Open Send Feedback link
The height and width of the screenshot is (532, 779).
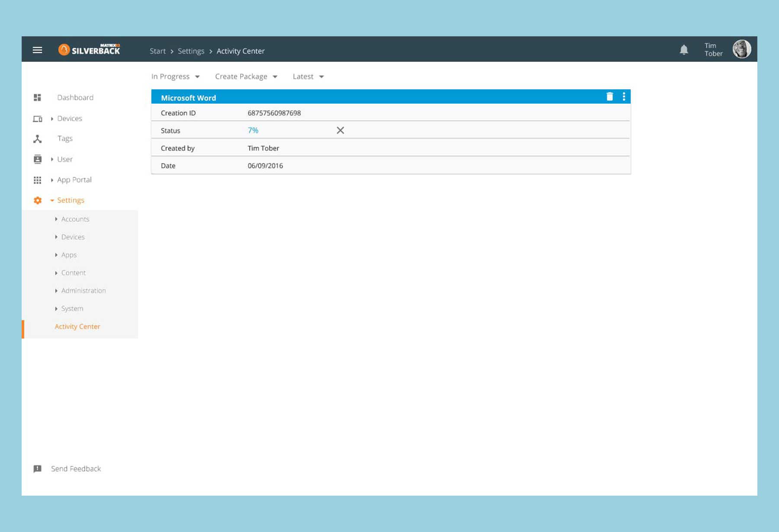pyautogui.click(x=76, y=469)
